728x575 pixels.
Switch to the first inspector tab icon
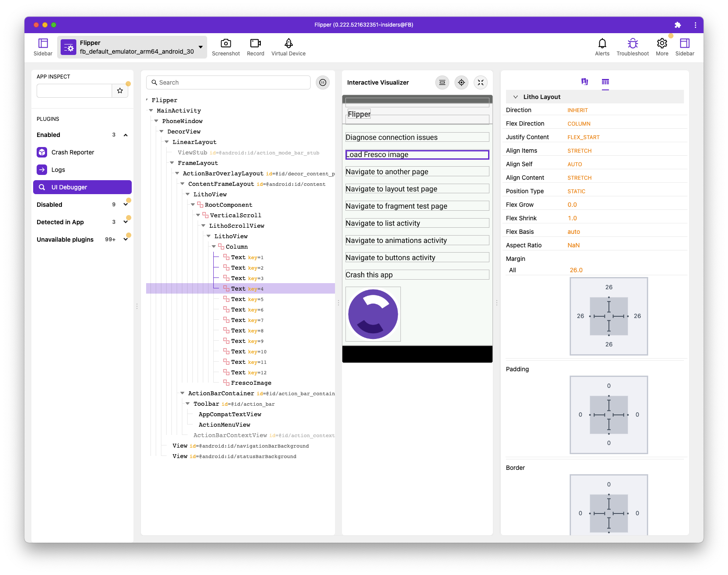pos(584,82)
